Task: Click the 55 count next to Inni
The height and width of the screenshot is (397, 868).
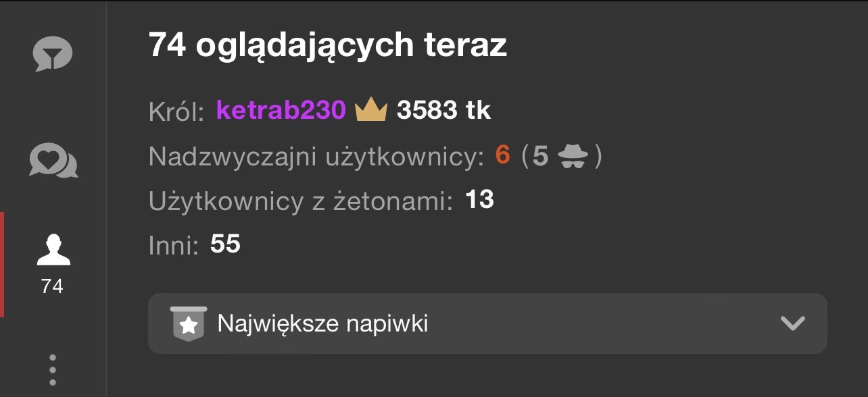Action: click(225, 244)
